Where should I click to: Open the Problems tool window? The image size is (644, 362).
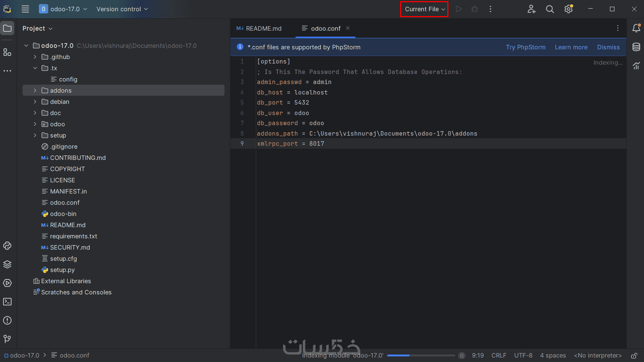(7, 320)
